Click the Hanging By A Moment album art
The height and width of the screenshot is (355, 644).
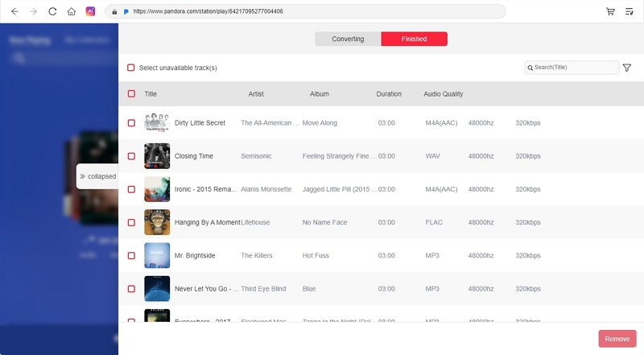(x=157, y=222)
